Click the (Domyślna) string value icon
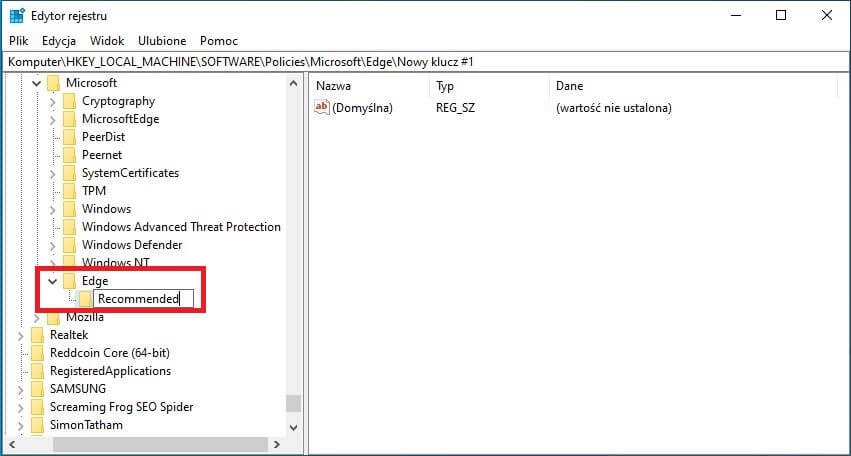This screenshot has height=456, width=851. tap(322, 107)
